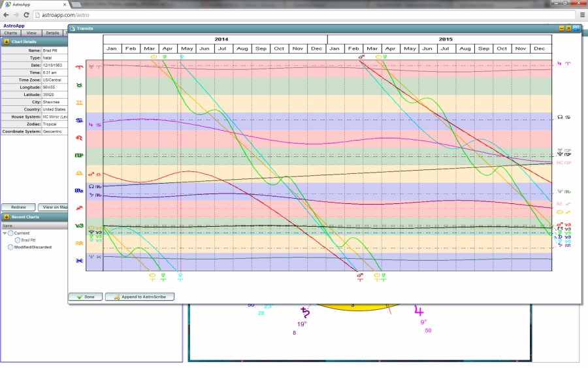Click Append to AstroScribe button

pyautogui.click(x=140, y=297)
